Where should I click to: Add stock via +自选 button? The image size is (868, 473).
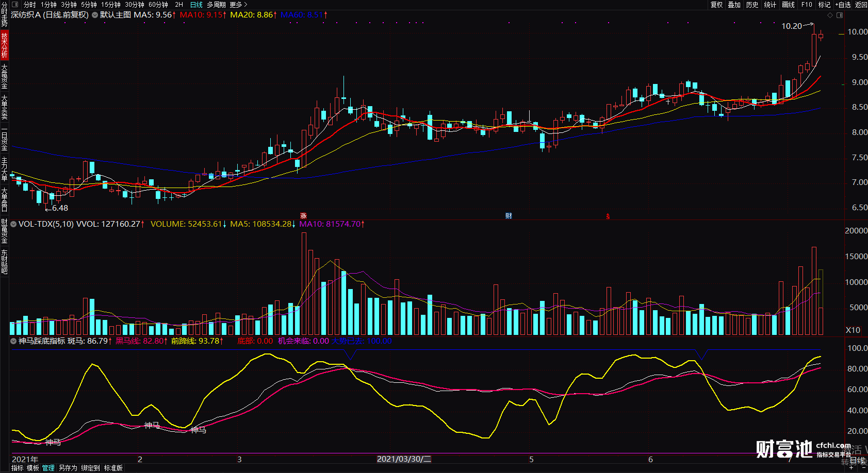[843, 5]
